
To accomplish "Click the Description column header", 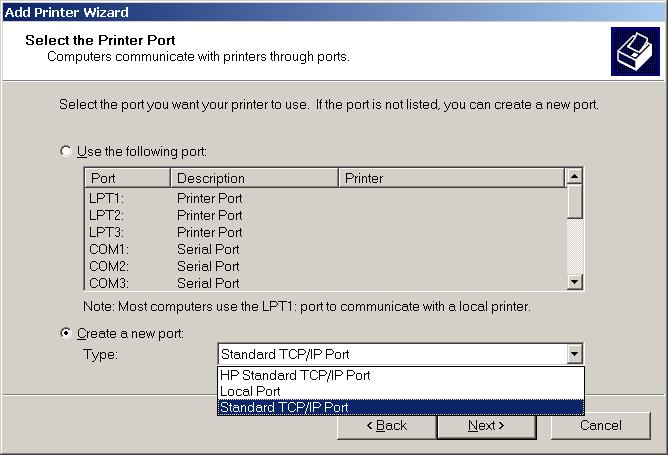I will point(254,178).
